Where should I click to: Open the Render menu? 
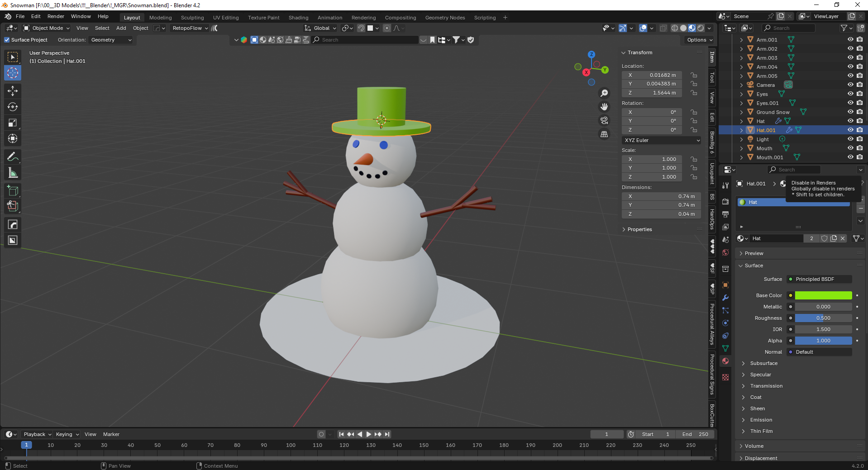(56, 16)
